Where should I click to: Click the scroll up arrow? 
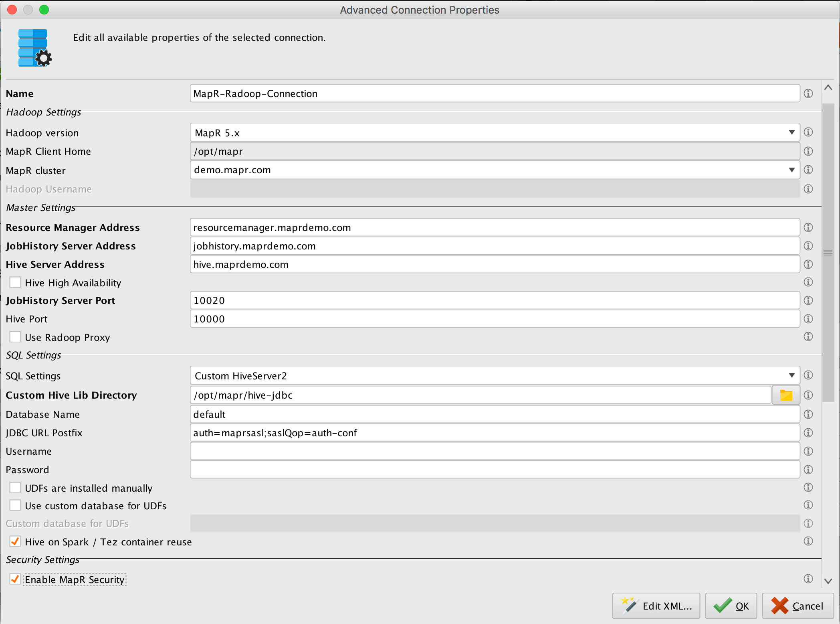[828, 87]
